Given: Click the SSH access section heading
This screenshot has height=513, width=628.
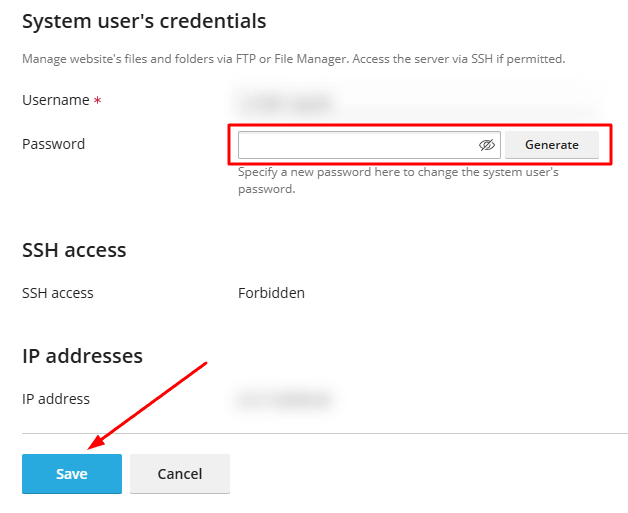Looking at the screenshot, I should tap(74, 250).
